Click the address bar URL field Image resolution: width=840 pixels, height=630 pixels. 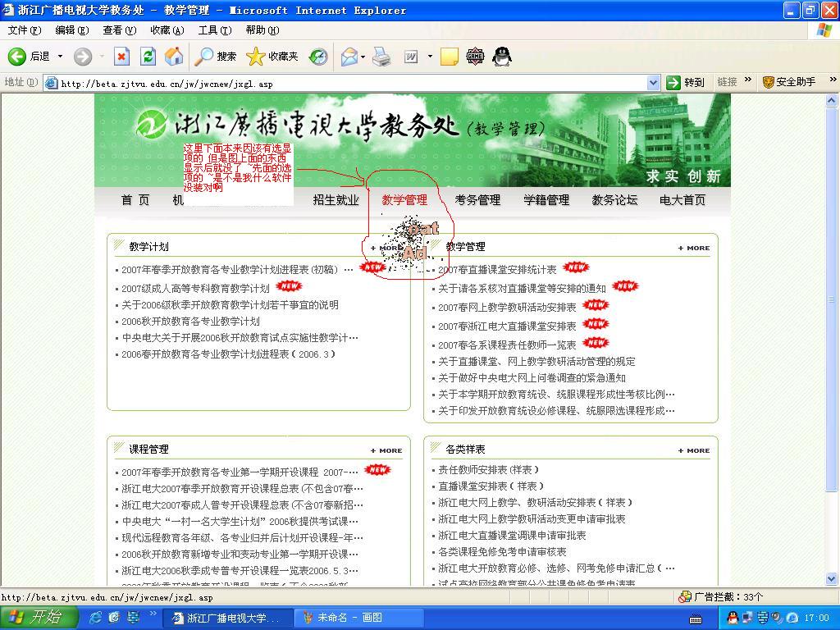[352, 84]
